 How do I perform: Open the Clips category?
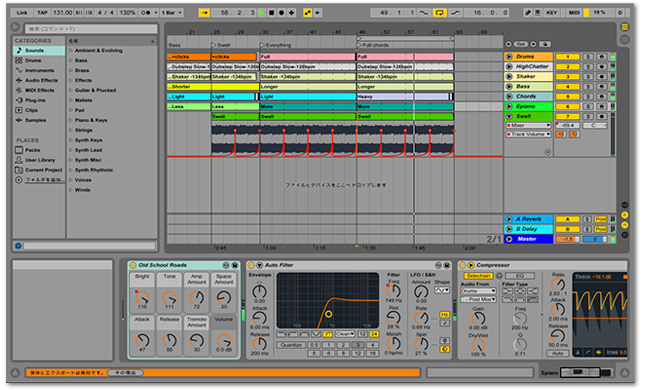[x=39, y=110]
